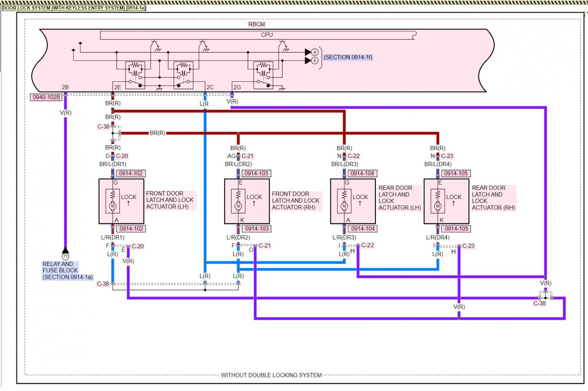Click the circled 71 connector symbol

coord(65,257)
